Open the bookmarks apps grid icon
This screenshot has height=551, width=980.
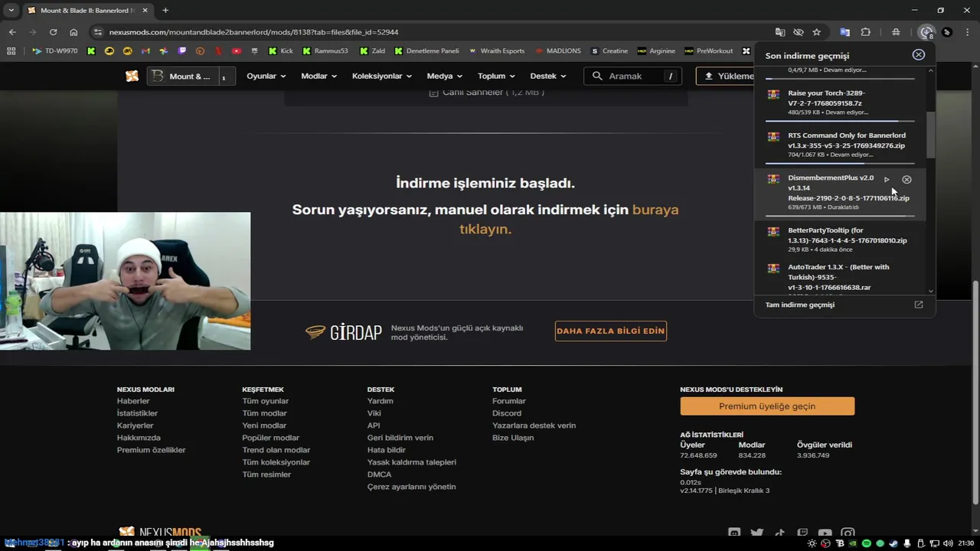11,51
